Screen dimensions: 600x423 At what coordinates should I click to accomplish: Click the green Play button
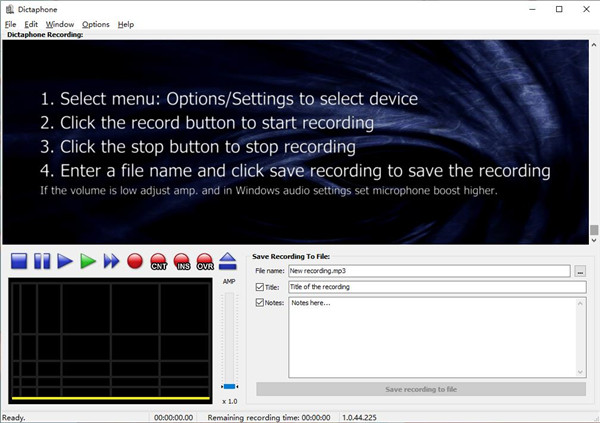[x=88, y=261]
